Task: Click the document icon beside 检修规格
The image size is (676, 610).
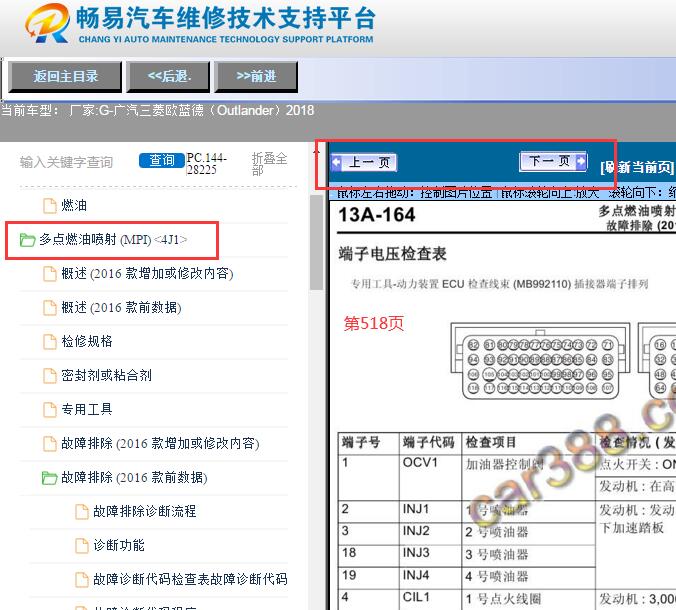Action: [50, 342]
